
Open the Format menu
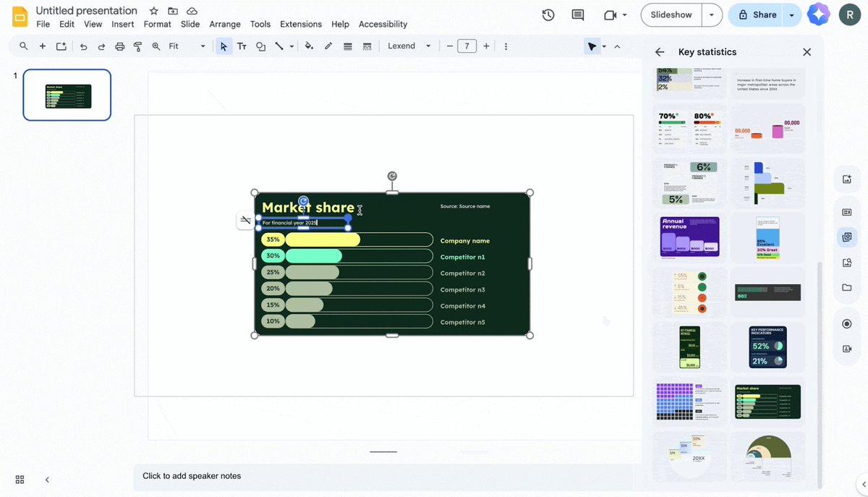(x=157, y=24)
